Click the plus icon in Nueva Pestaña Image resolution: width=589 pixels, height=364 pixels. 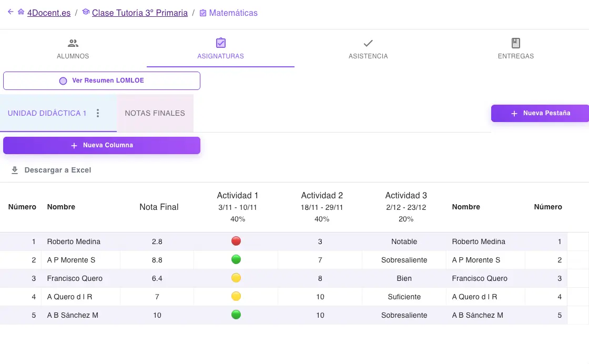514,114
